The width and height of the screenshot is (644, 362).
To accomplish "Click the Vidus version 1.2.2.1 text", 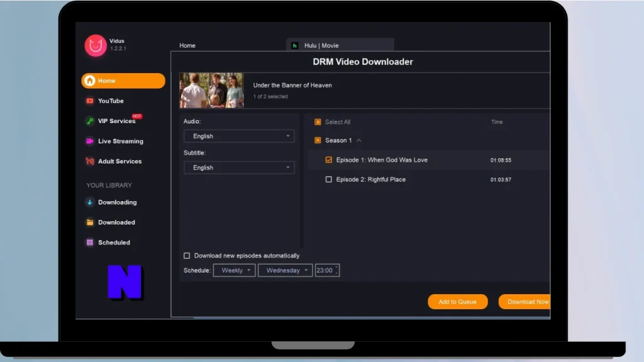I will tap(118, 48).
